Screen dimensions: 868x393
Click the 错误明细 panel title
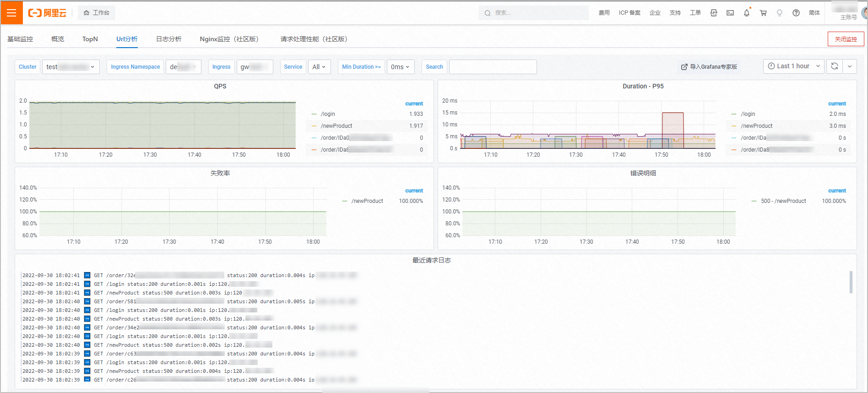[643, 173]
